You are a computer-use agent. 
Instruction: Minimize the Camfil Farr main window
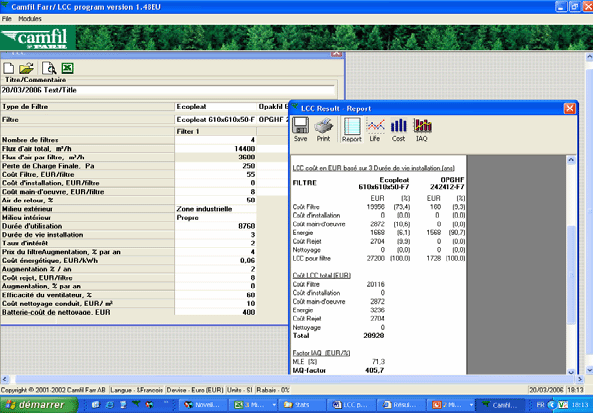coord(561,6)
